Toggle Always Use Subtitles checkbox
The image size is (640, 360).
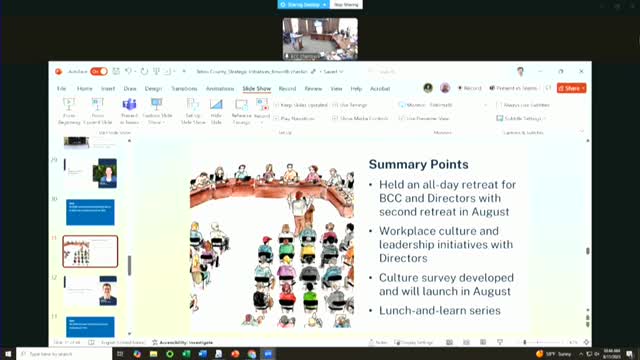point(499,105)
